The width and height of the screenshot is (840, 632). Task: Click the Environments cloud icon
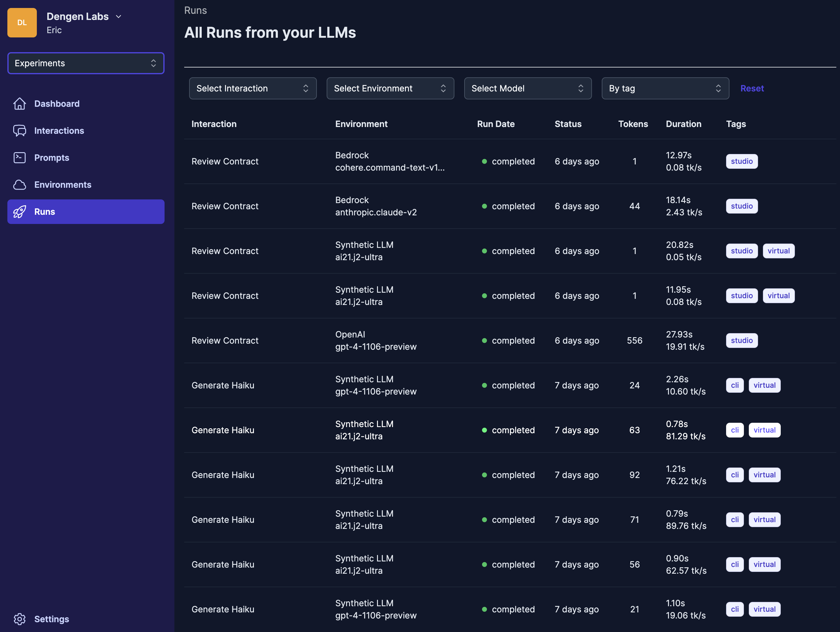[x=19, y=184]
